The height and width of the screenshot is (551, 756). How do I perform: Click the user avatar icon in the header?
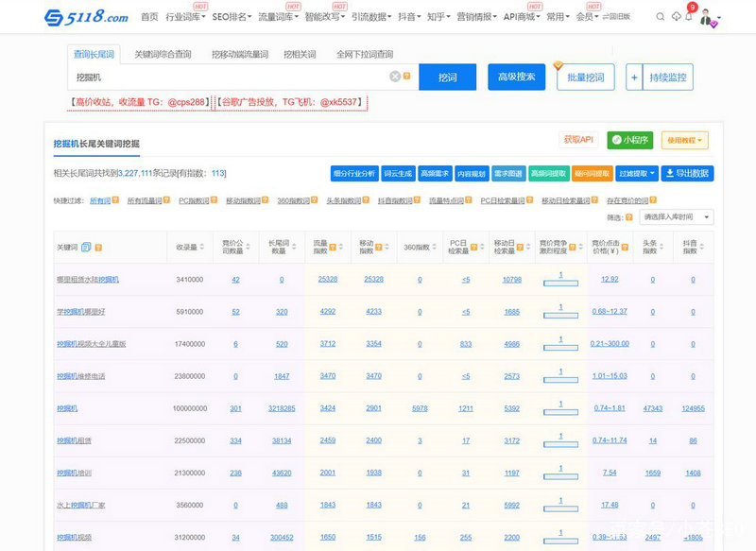click(x=706, y=17)
